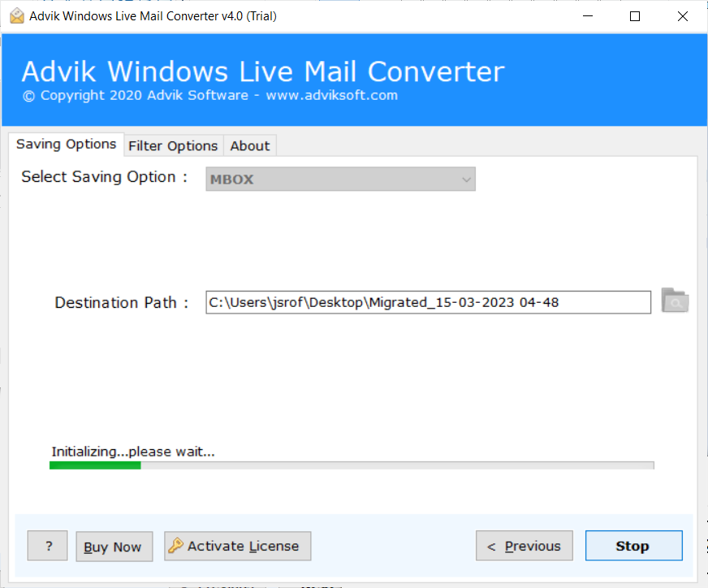708x588 pixels.
Task: Minimize the Advik converter window
Action: (x=588, y=16)
